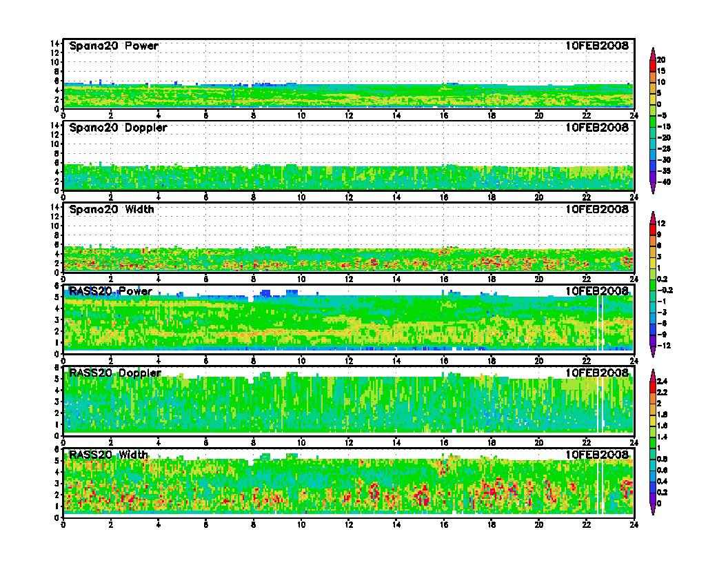Viewport: 728px width, 563px height.
Task: Click the "RASS20 Width" panel title
Action: [x=109, y=455]
